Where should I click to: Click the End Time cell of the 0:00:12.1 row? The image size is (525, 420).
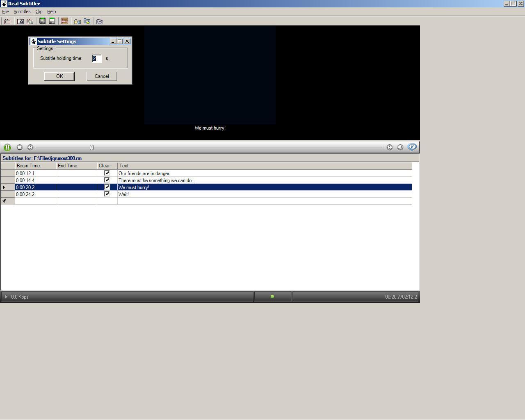(77, 173)
